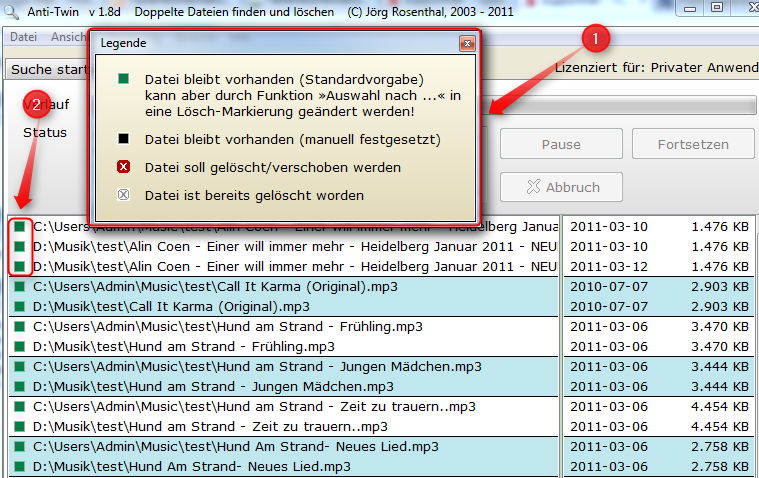Viewport: 759px width, 478px height.
Task: Click the green square icon in the Legende
Action: (123, 78)
